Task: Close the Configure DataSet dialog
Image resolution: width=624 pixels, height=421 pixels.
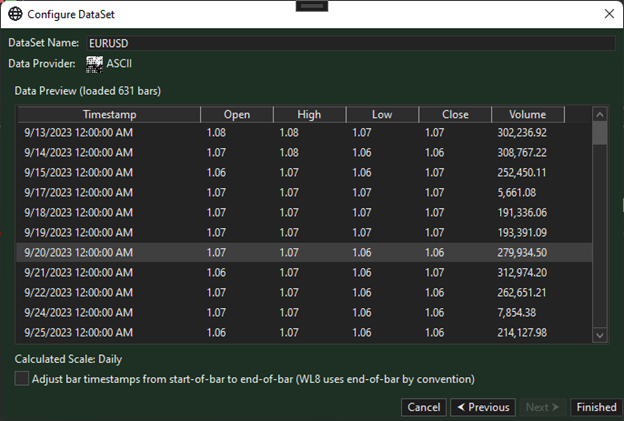Action: pyautogui.click(x=609, y=14)
